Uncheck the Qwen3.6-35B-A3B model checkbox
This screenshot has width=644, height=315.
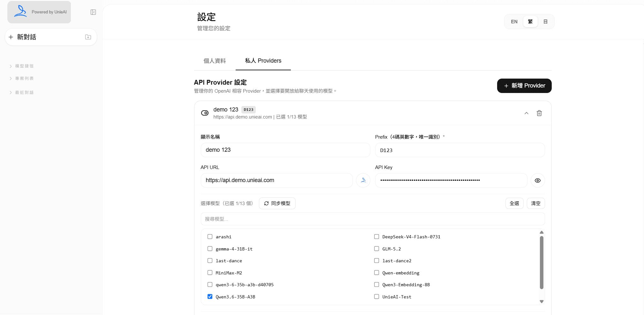210,296
